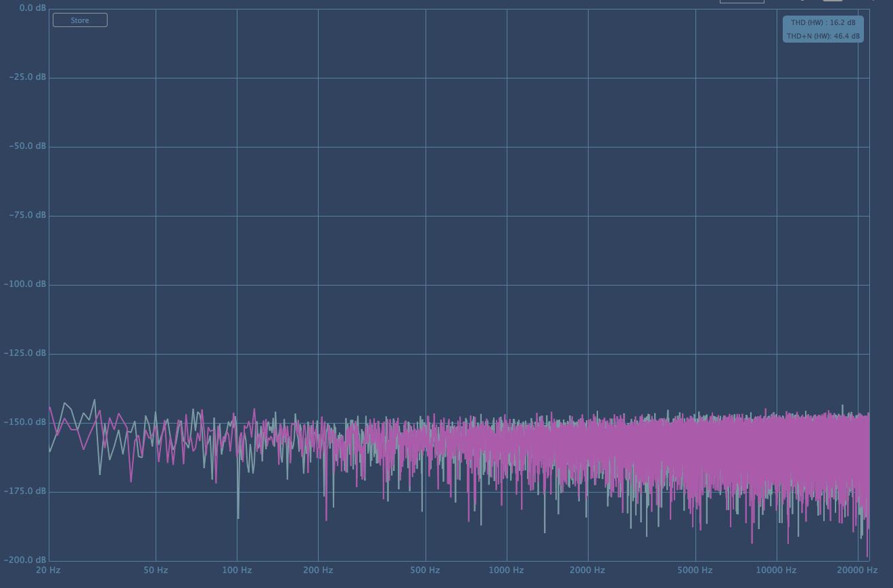
Task: Click the −150.0 dB axis label
Action: [x=26, y=422]
